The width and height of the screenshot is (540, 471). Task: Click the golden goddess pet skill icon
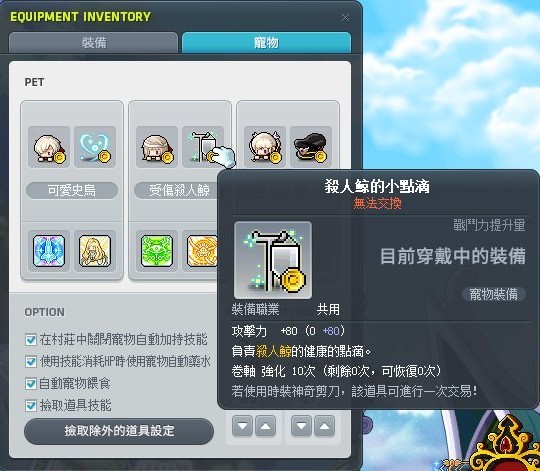95,251
